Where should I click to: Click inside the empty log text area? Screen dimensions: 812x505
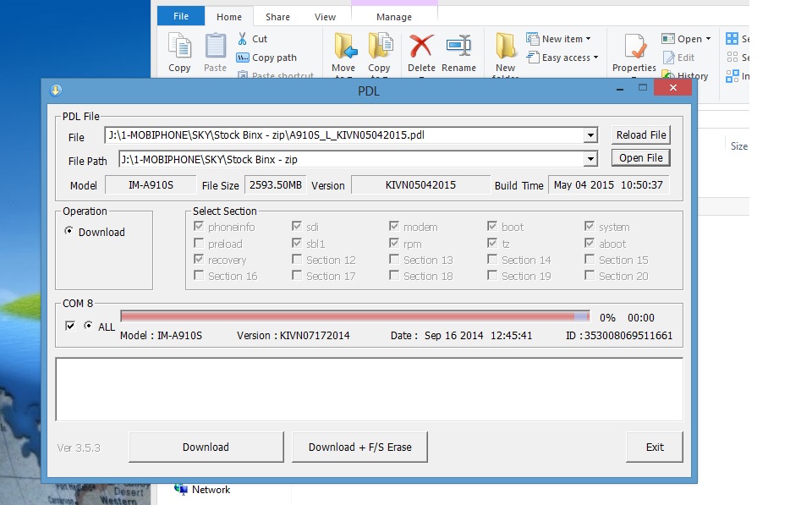click(x=369, y=389)
